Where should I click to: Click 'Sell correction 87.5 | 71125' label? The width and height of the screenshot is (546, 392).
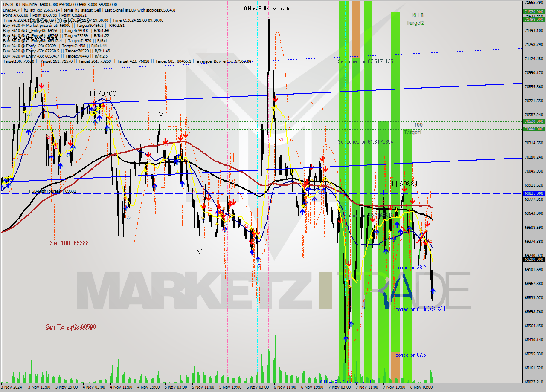coord(366,61)
